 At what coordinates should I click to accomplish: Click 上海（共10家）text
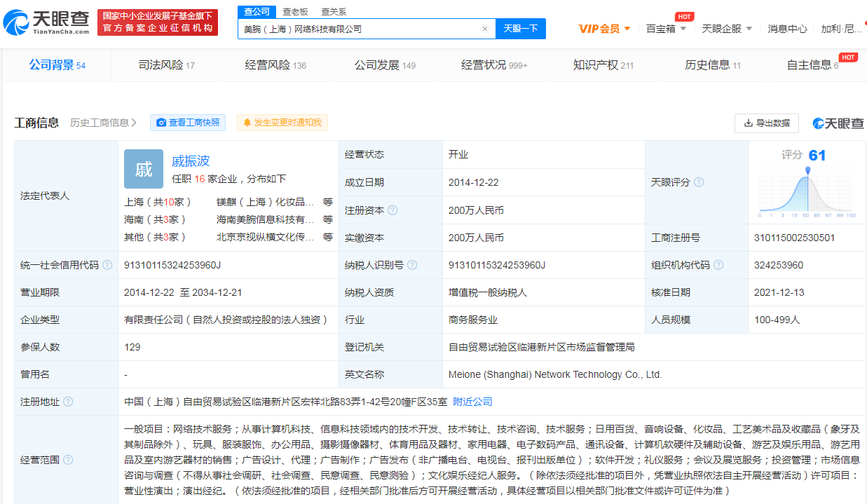pyautogui.click(x=158, y=202)
